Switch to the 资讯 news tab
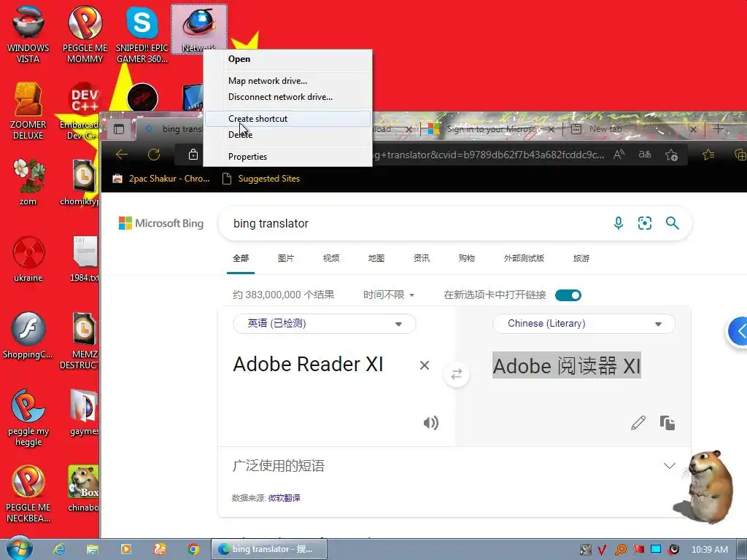 point(422,258)
